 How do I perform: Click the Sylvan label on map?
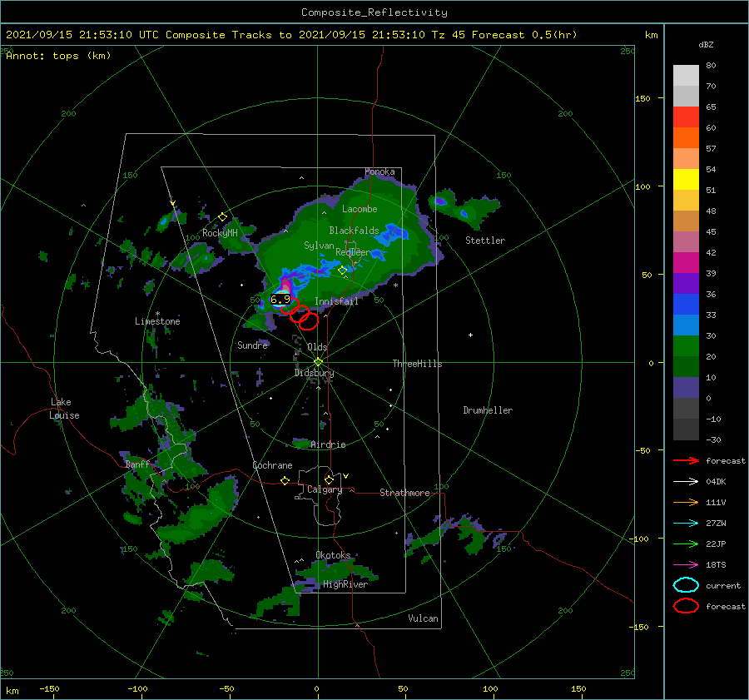319,246
